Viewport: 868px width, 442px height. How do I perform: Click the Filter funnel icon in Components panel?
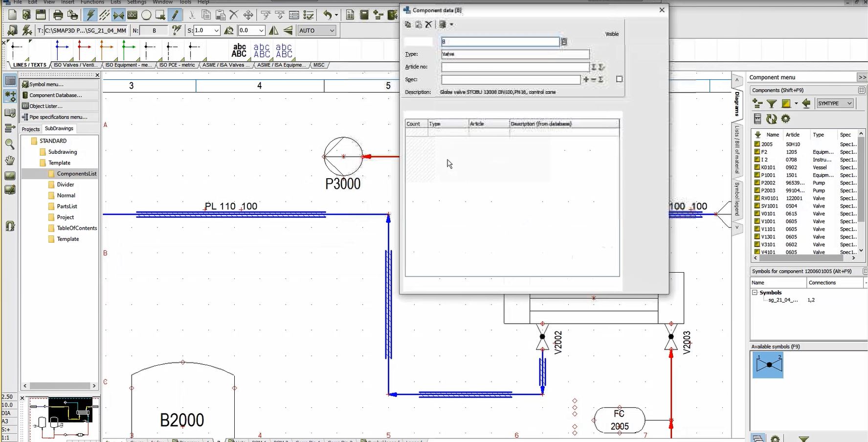772,104
